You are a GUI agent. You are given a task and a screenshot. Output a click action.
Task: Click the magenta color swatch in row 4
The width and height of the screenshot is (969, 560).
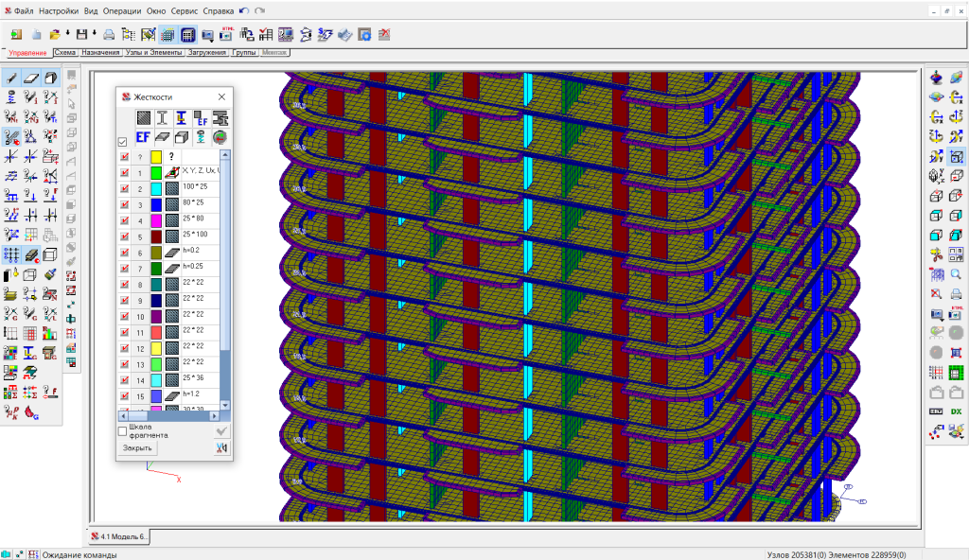[156, 220]
